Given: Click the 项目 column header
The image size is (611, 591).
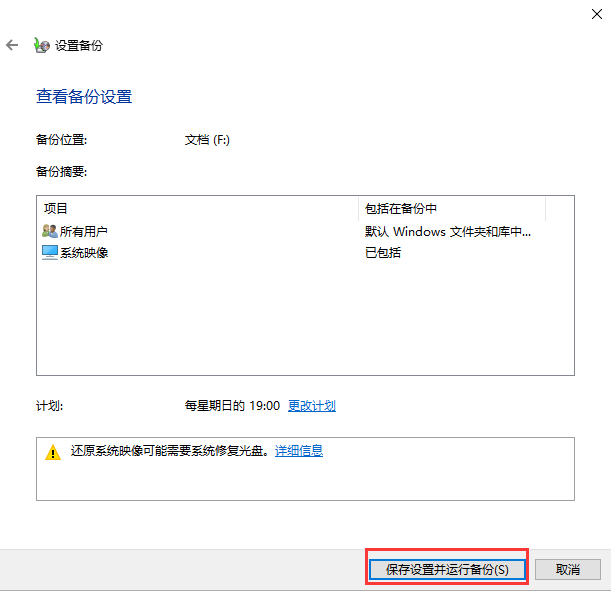Looking at the screenshot, I should click(x=56, y=208).
